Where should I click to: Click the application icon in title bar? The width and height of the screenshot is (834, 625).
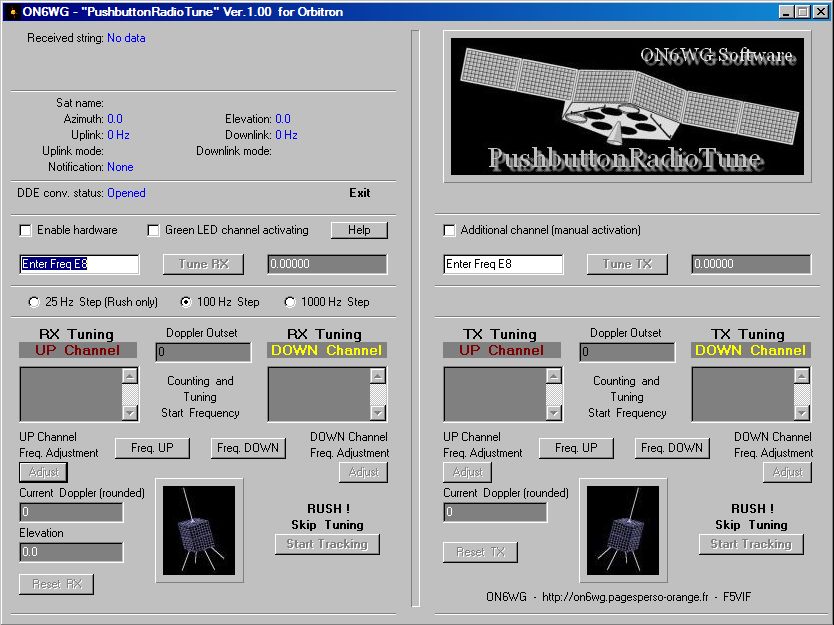[12, 11]
